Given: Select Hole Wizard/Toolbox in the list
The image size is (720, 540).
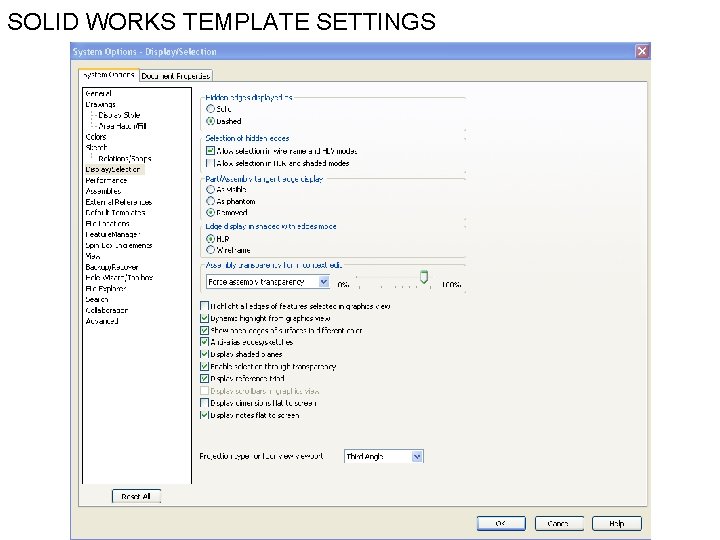Looking at the screenshot, I should tap(119, 277).
